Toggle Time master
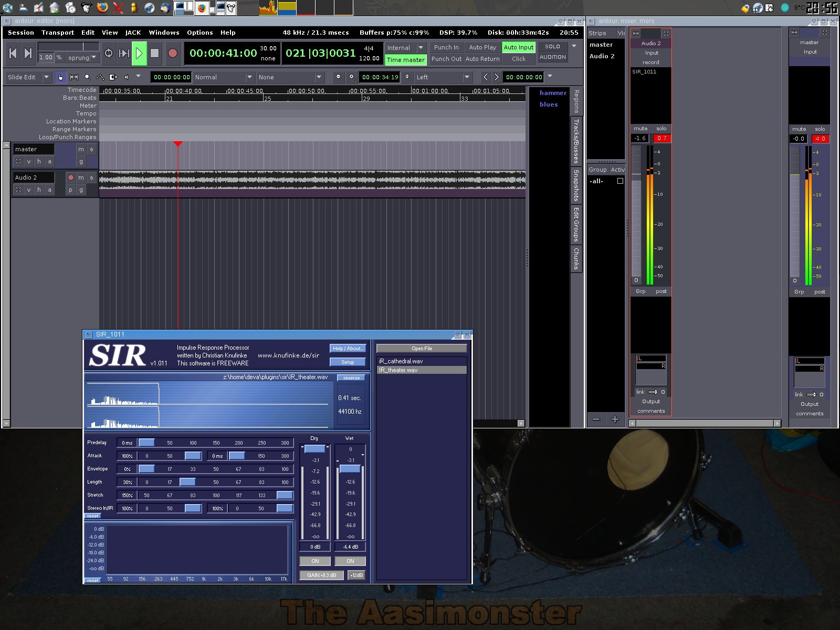The width and height of the screenshot is (840, 630). pyautogui.click(x=405, y=60)
